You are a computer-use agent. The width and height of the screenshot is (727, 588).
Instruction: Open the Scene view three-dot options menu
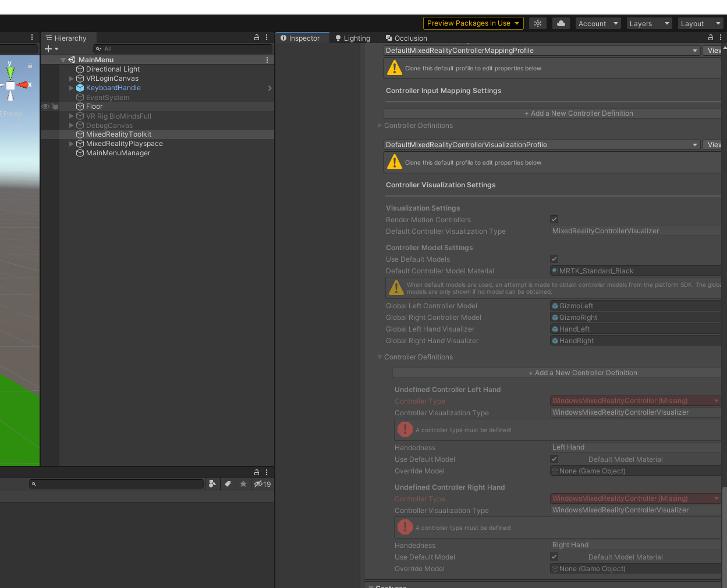[x=32, y=37]
